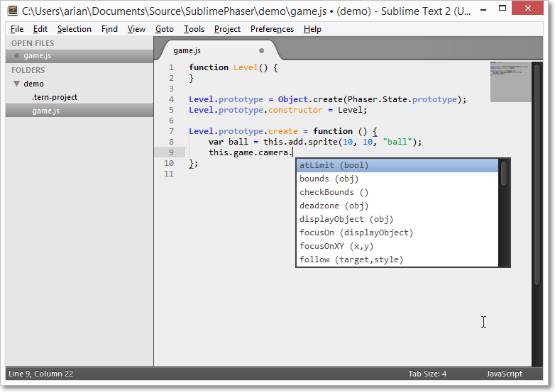The width and height of the screenshot is (555, 392).
Task: Open the Preferences menu
Action: coord(272,29)
